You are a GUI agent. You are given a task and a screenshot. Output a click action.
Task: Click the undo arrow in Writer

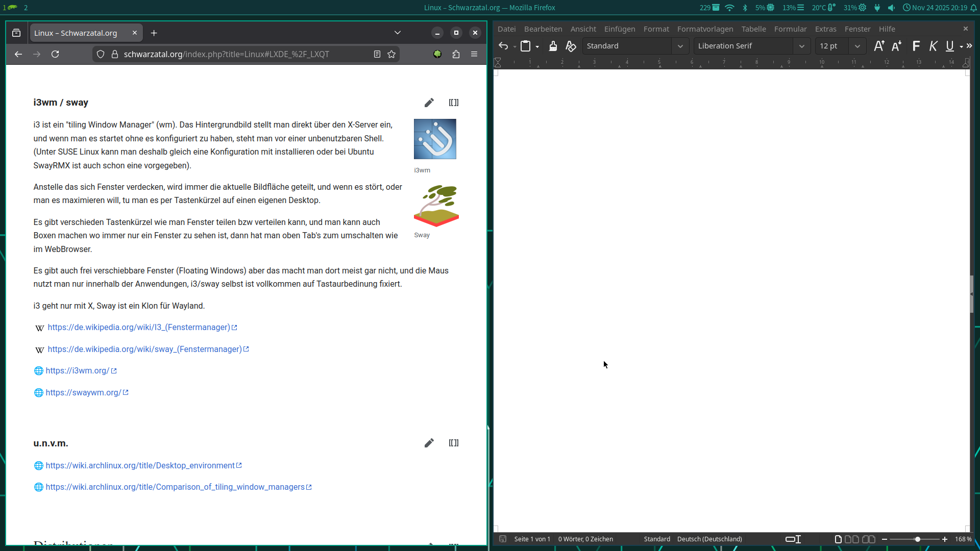pos(503,46)
